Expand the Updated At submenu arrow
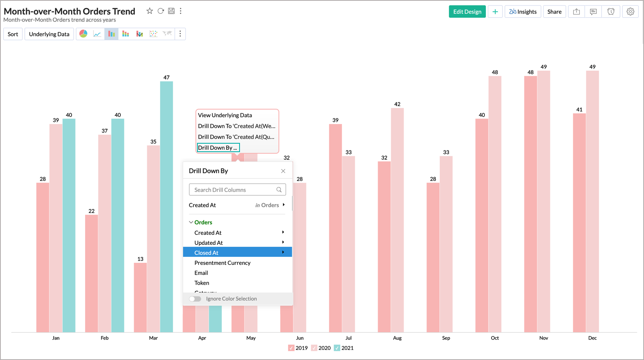 point(283,242)
